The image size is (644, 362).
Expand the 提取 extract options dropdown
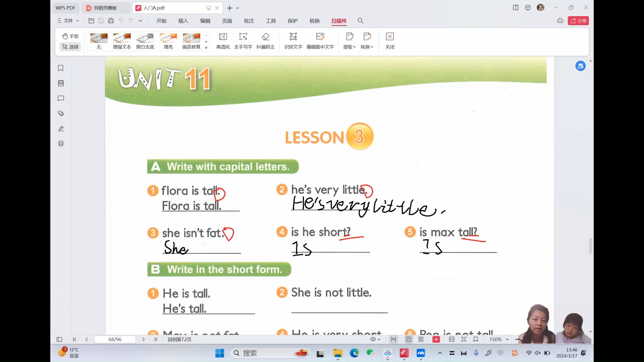[354, 47]
